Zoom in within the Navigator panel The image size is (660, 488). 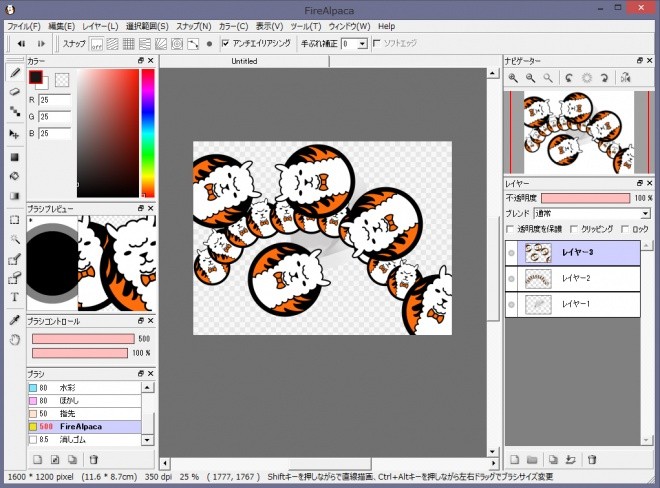point(513,78)
